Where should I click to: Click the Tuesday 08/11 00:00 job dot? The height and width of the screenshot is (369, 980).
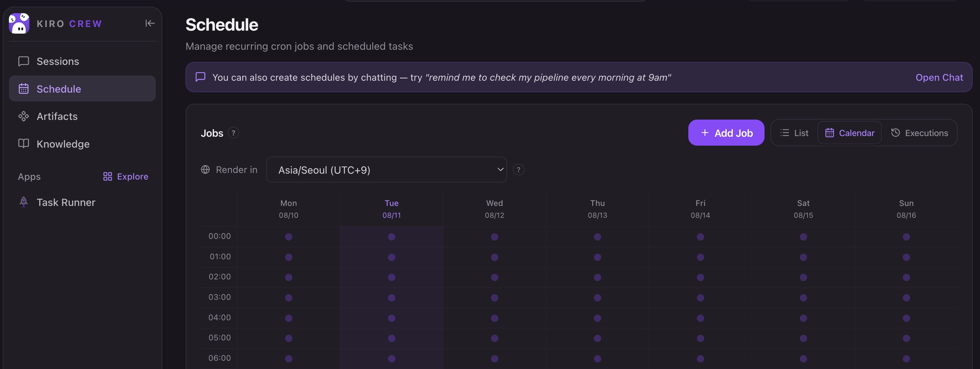pyautogui.click(x=391, y=237)
